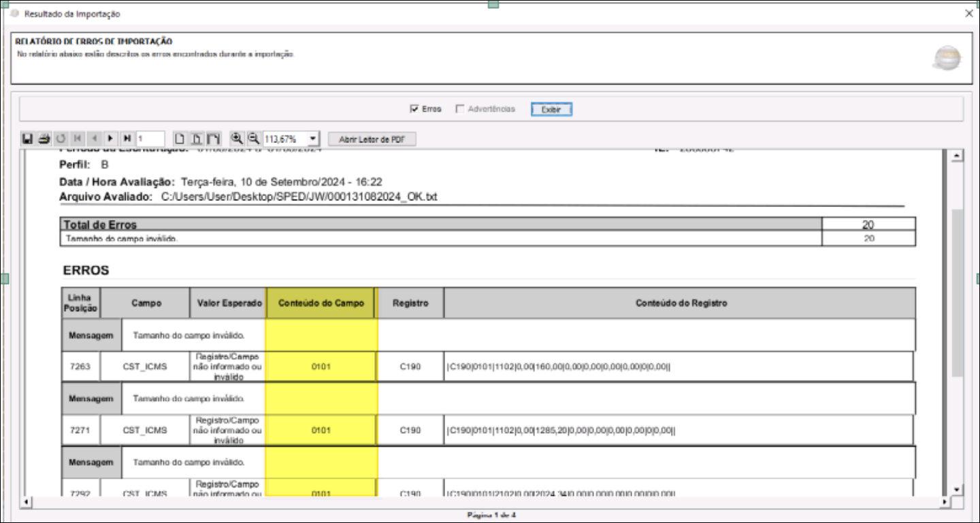
Task: Click line number 7271 cell
Action: pyautogui.click(x=81, y=430)
